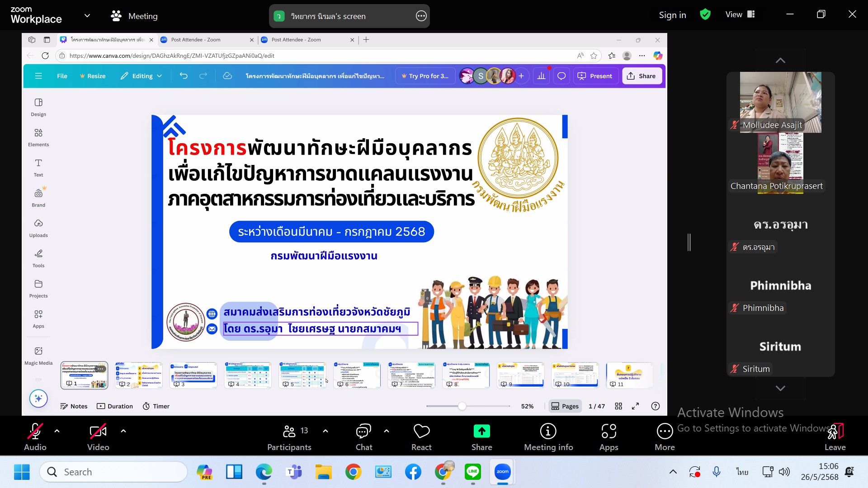Open a new browser tab
The width and height of the screenshot is (868, 488).
[x=366, y=40]
